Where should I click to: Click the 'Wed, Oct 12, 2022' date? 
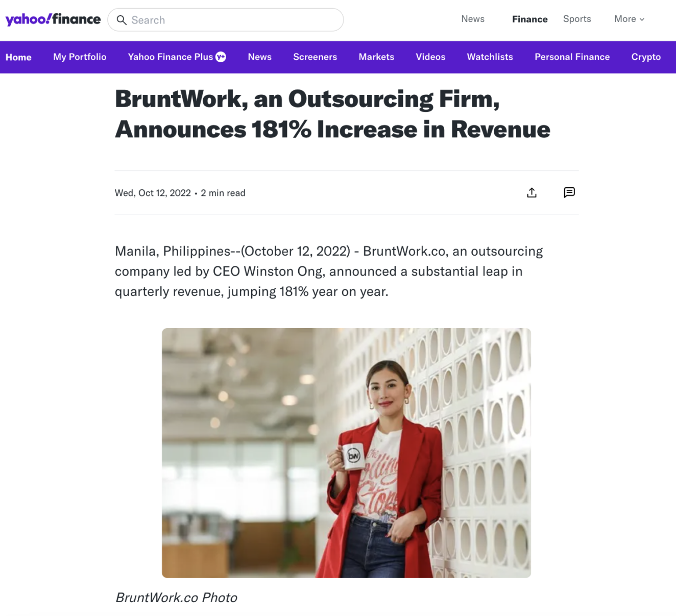[x=153, y=193]
